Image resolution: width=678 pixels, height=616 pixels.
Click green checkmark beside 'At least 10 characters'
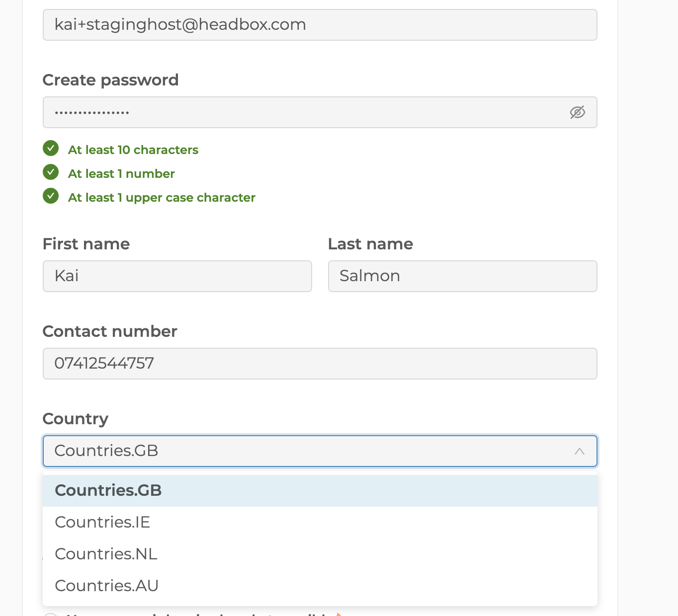(x=51, y=149)
